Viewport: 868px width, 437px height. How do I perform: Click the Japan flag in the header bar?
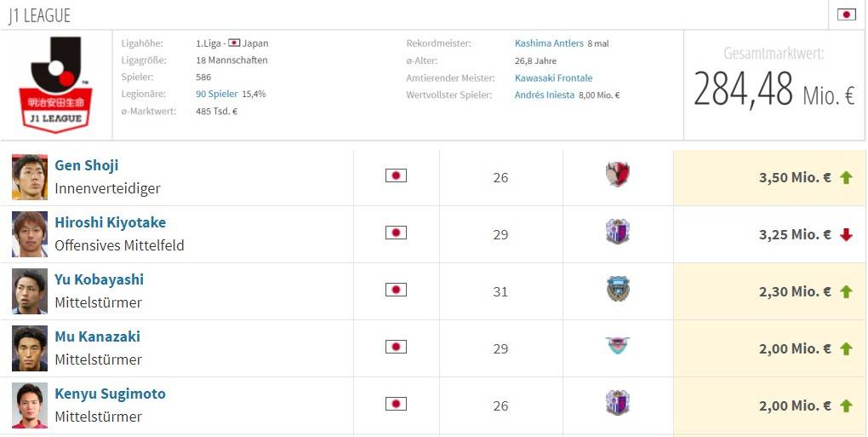pos(846,14)
